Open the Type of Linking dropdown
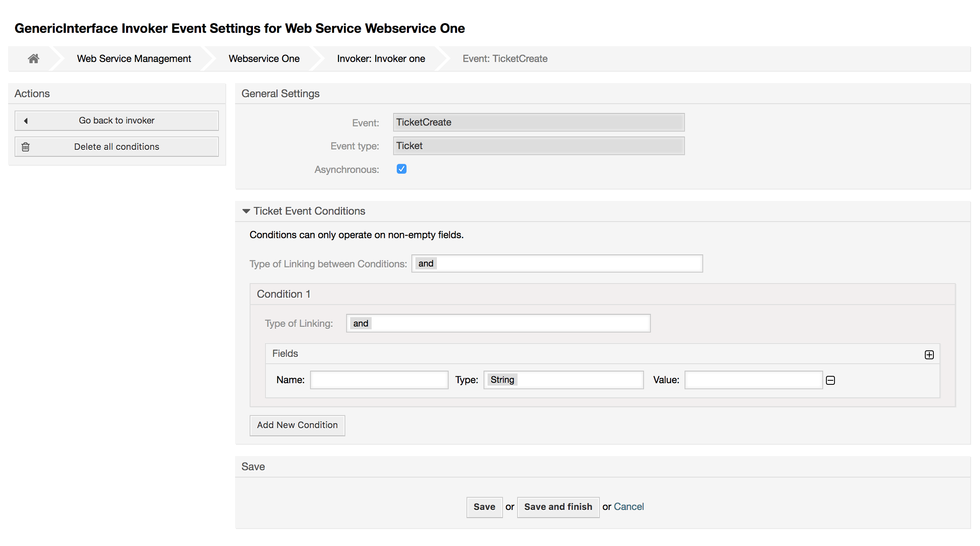Screen dimensions: 980x546 [499, 323]
